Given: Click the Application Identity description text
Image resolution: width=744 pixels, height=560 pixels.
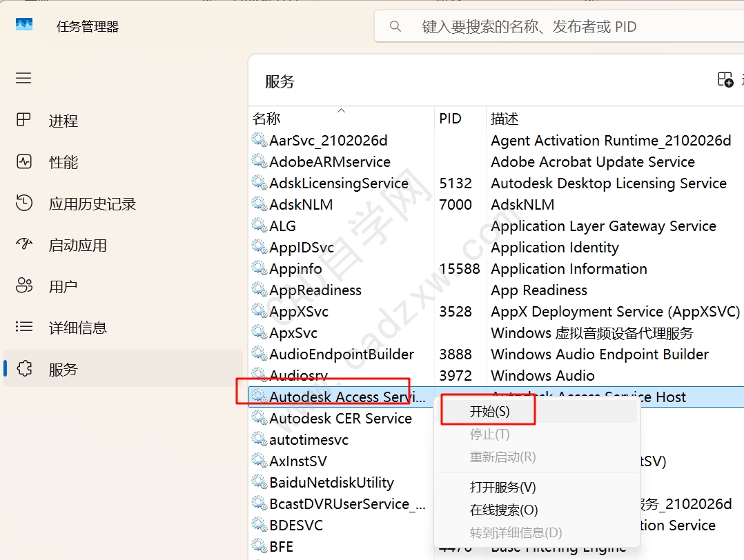Looking at the screenshot, I should (x=555, y=248).
